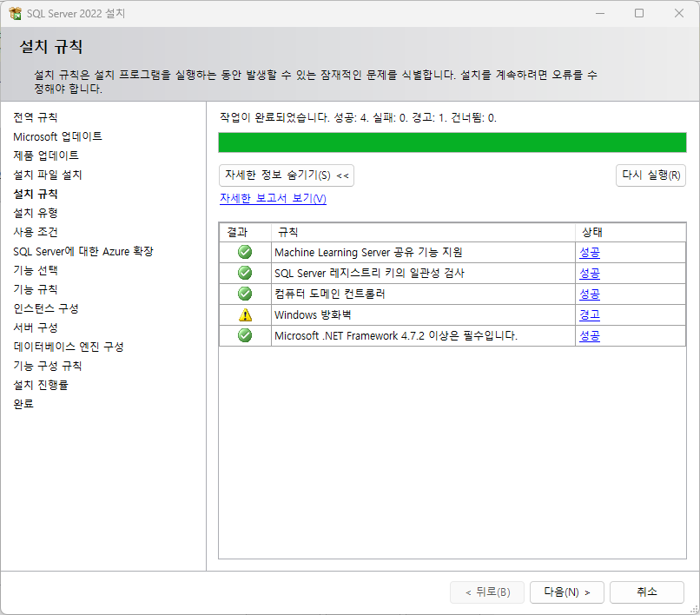Click the SQL Server setup icon in title bar
The width and height of the screenshot is (700, 615).
pyautogui.click(x=15, y=13)
